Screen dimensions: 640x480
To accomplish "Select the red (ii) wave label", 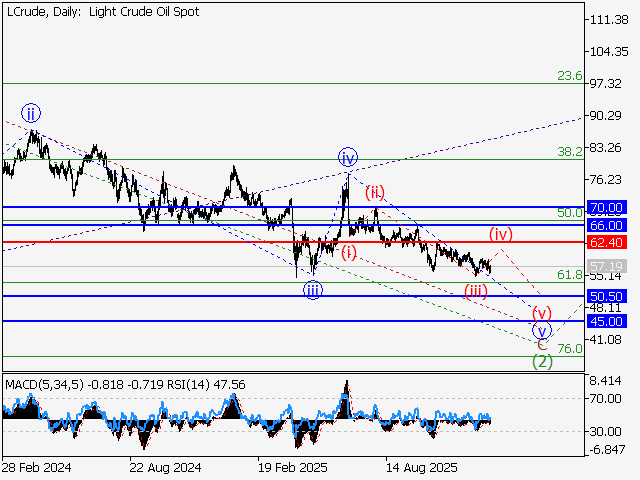I will click(x=374, y=191).
